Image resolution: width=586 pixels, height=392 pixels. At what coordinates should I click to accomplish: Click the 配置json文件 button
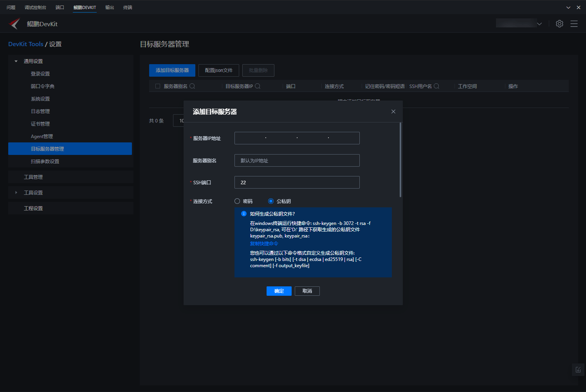click(219, 70)
